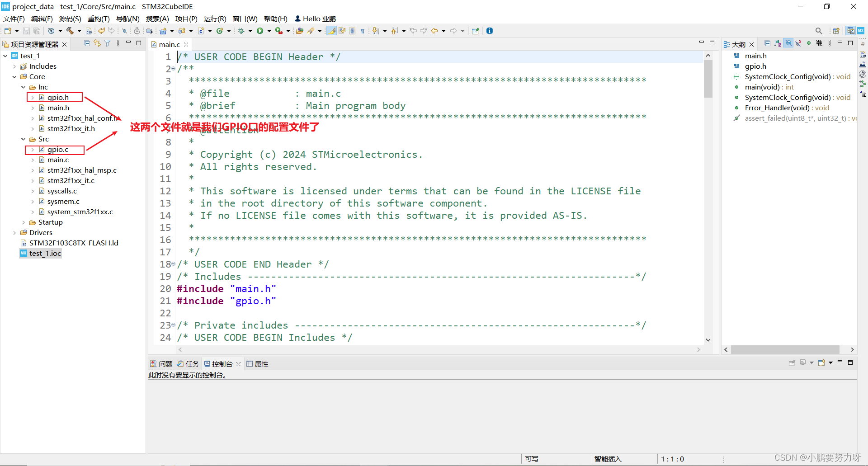Open the Open Perspective icon

coord(836,31)
